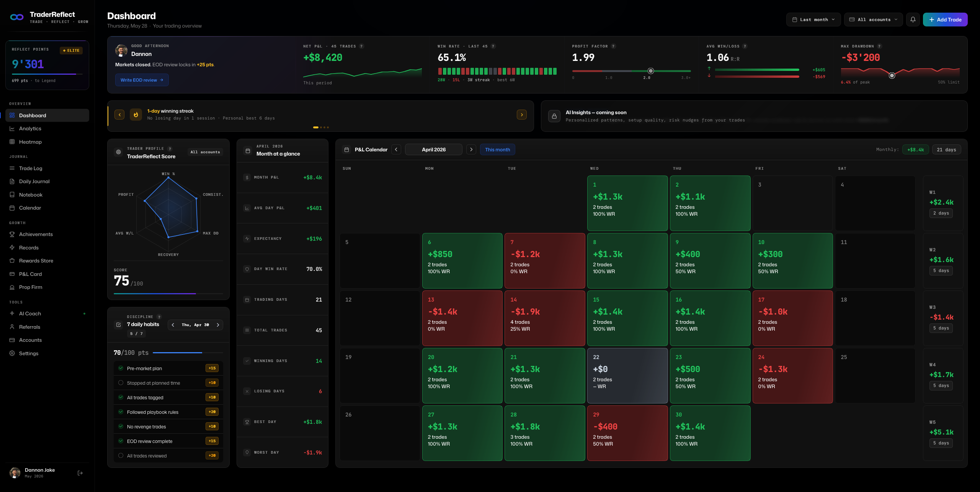Open help for Discipline question mark
980x492 pixels.
[159, 317]
